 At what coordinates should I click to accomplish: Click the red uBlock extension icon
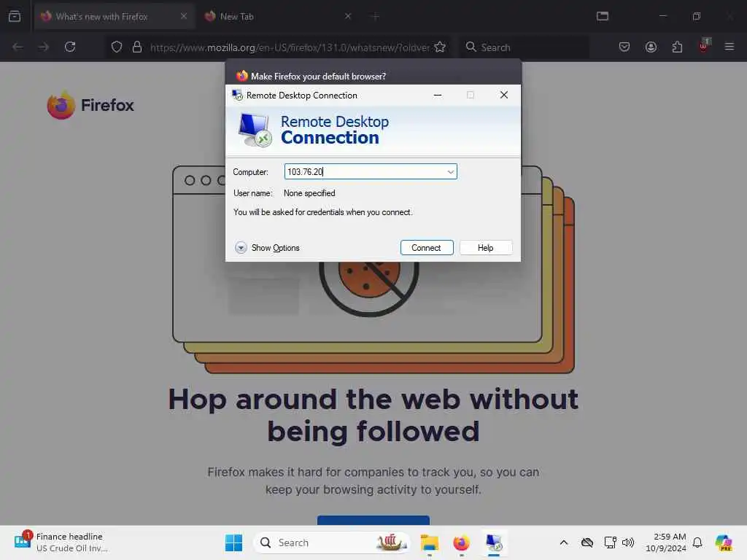tap(704, 46)
